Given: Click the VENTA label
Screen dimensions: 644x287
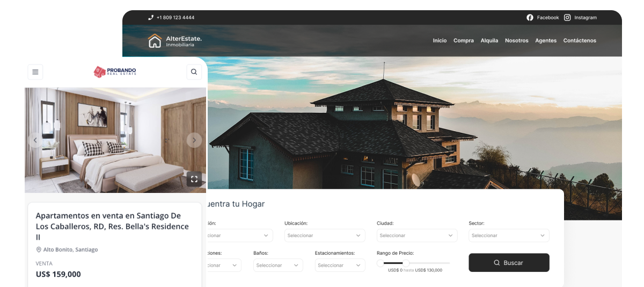Looking at the screenshot, I should (44, 263).
